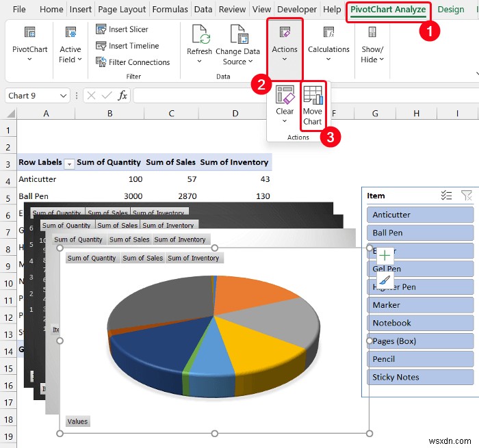This screenshot has width=479, height=448.
Task: Click the Filter Connections icon
Action: pos(101,62)
